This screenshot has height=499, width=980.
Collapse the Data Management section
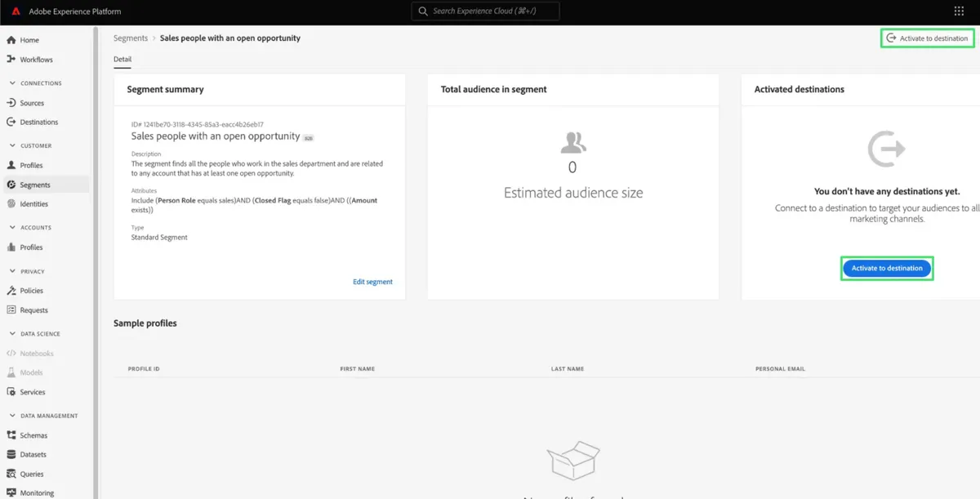pyautogui.click(x=12, y=416)
